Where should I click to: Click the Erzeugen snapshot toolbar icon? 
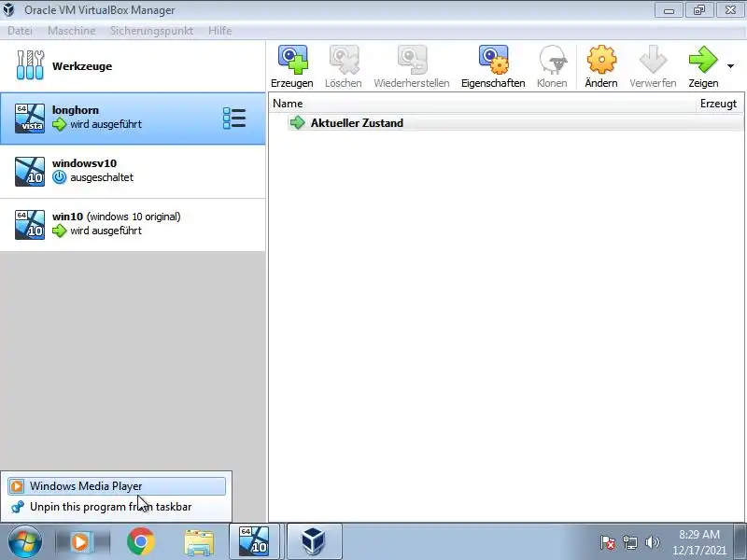click(x=292, y=60)
